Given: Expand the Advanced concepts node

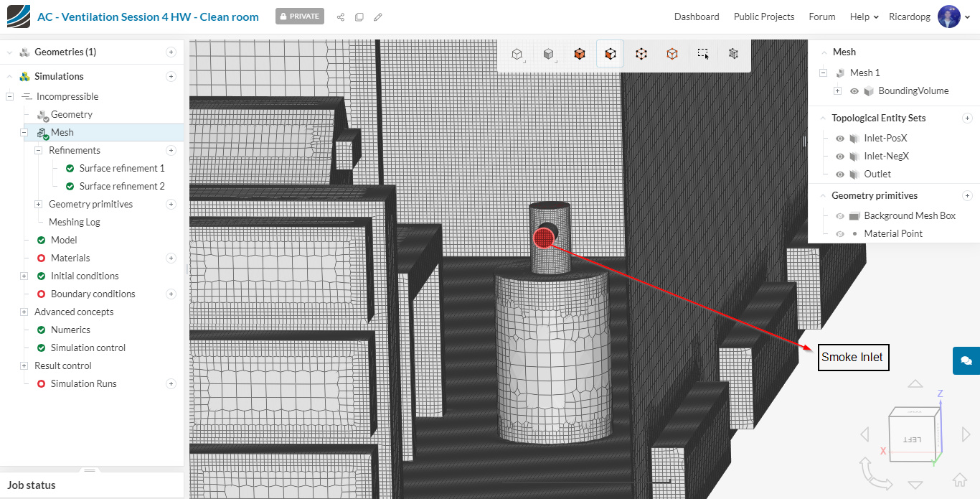Looking at the screenshot, I should pyautogui.click(x=24, y=312).
